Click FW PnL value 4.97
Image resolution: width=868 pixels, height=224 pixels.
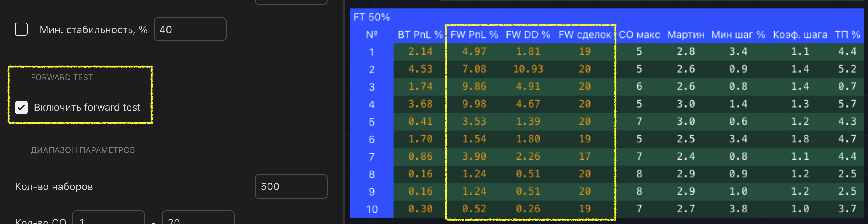474,51
